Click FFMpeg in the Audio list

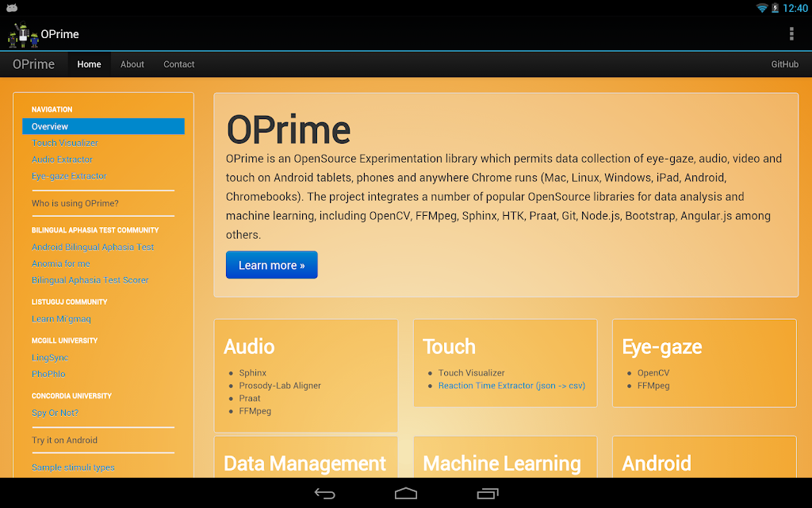pyautogui.click(x=255, y=411)
